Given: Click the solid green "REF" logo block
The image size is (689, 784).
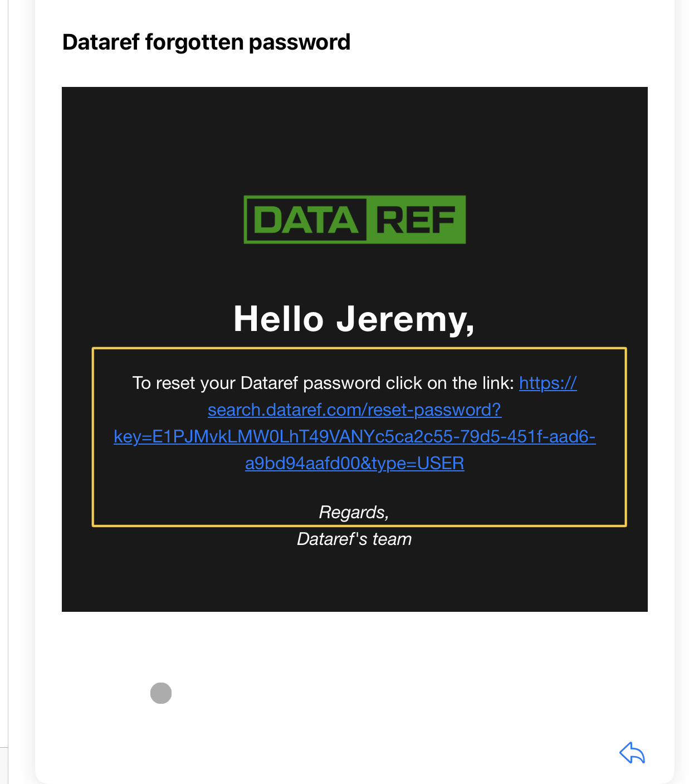Looking at the screenshot, I should [x=417, y=220].
